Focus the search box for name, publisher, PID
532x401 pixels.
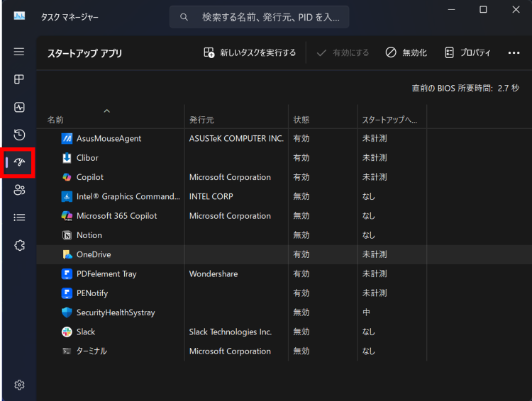pyautogui.click(x=259, y=17)
